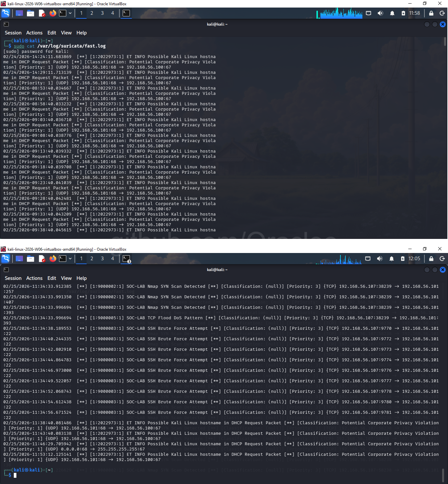The image size is (448, 484).
Task: Launch Firefox from the panel
Action: tap(52, 13)
